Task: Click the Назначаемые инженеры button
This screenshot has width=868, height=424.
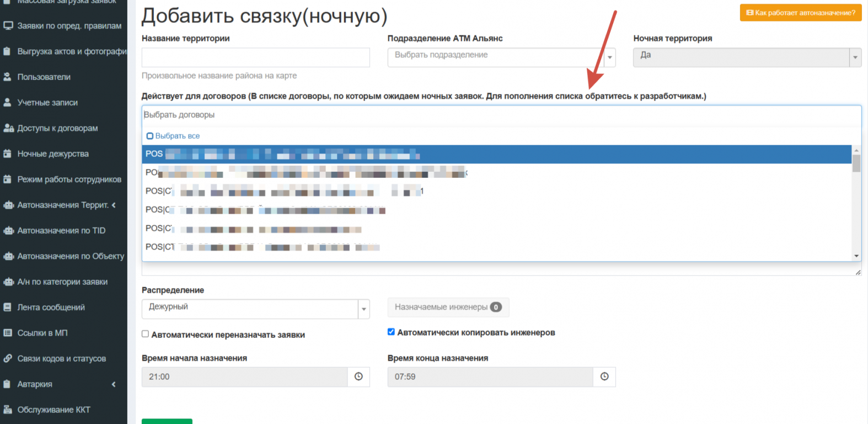Action: pos(448,308)
